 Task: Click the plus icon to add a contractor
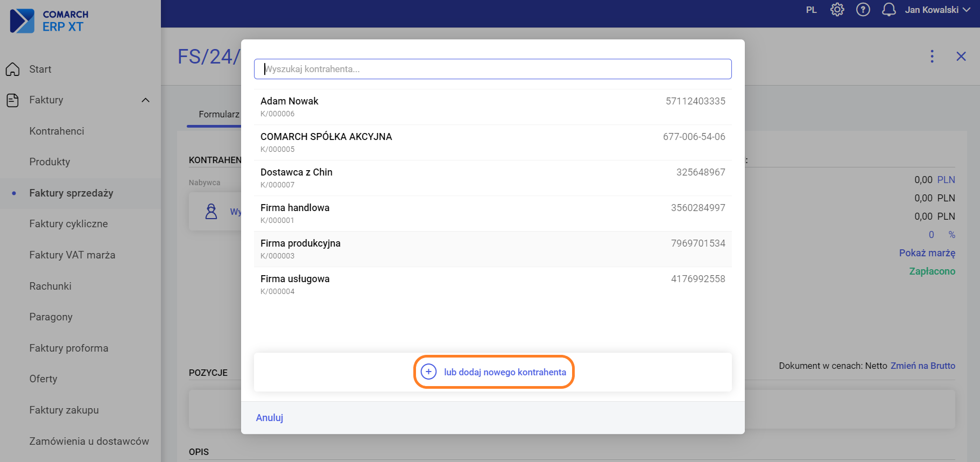[428, 372]
